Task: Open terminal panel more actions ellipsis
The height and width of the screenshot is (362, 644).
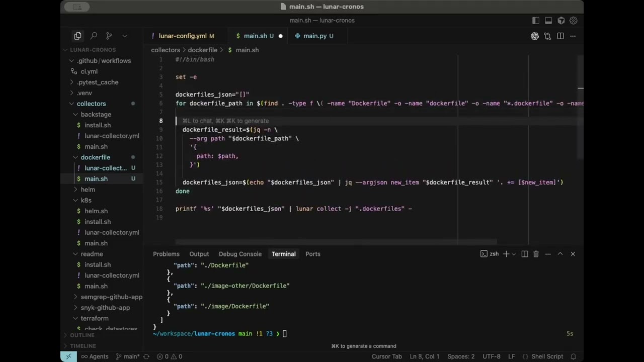Action: coord(548,254)
